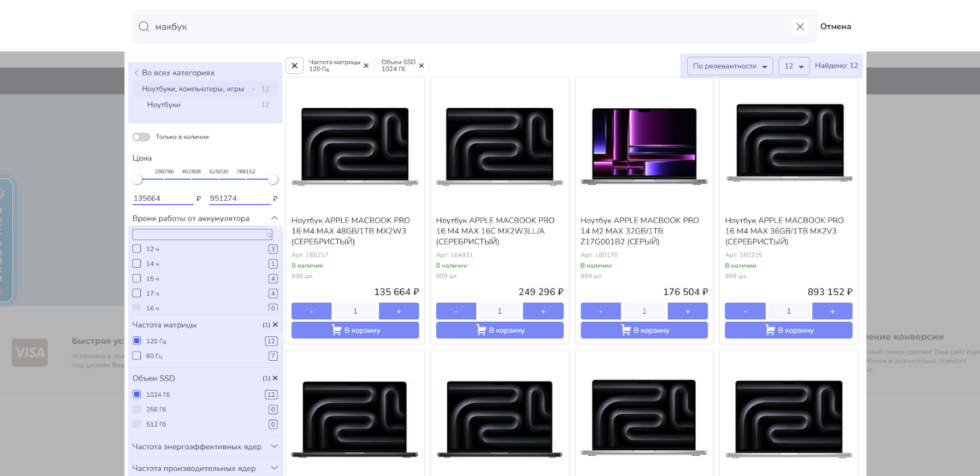The width and height of the screenshot is (980, 476).
Task: Expand Частота энергоэффективных ядер filter
Action: (x=274, y=446)
